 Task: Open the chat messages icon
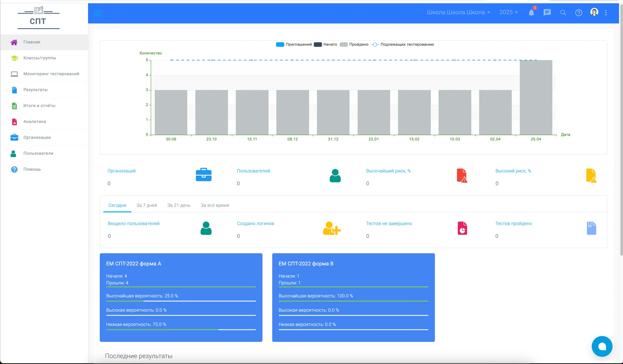click(547, 12)
